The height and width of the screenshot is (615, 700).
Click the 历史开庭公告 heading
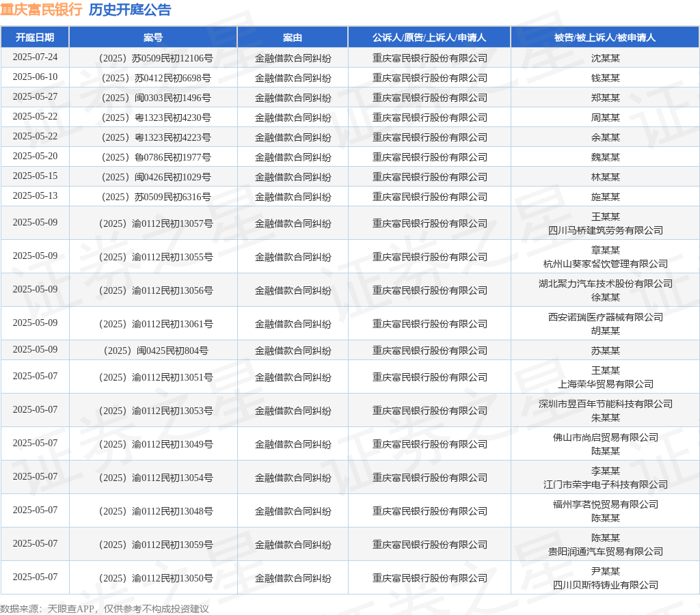130,10
